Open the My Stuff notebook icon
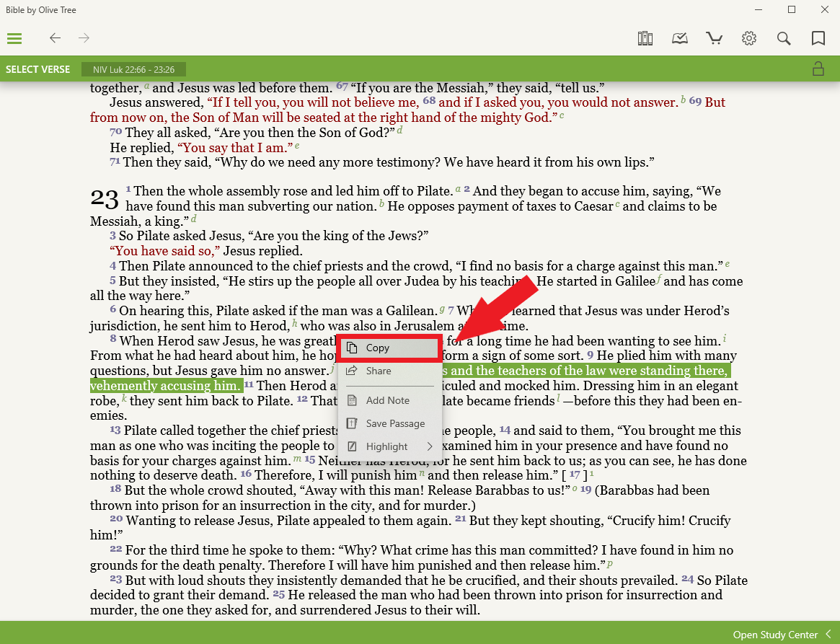 tap(680, 38)
